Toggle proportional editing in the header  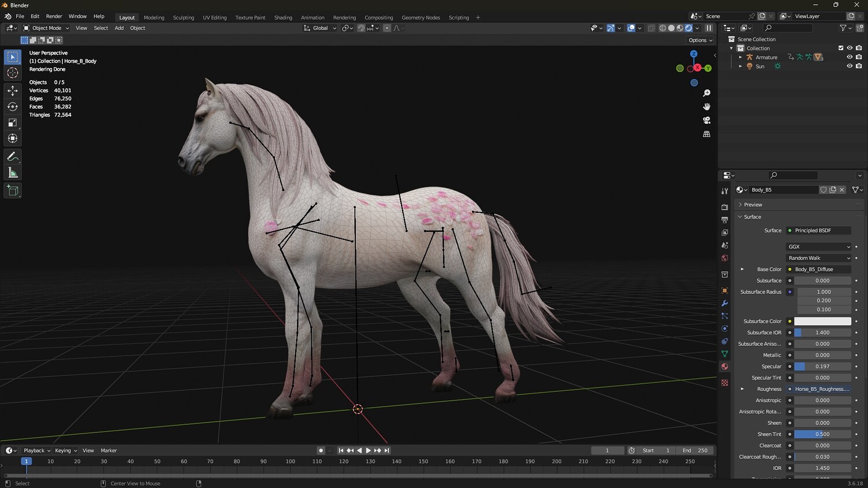[x=387, y=28]
